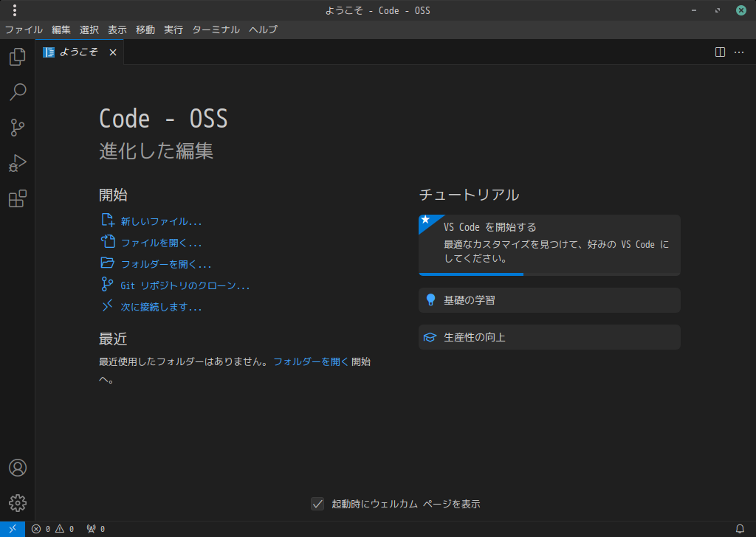Open the ターミナル menu
This screenshot has height=537, width=756.
pos(216,30)
